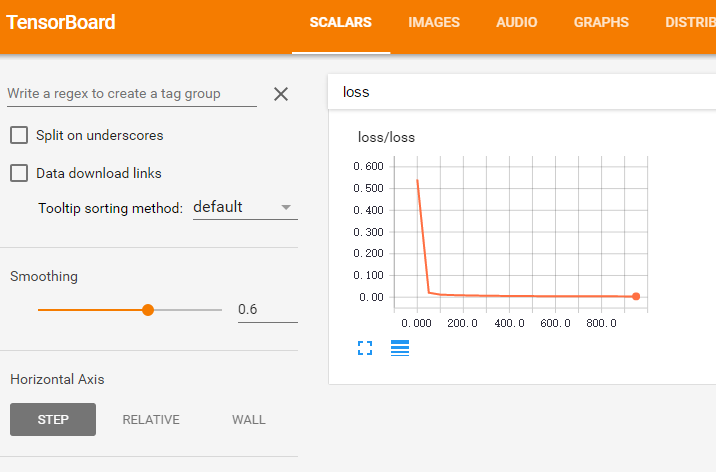This screenshot has height=472, width=716.
Task: Click the TensorBoard title in header
Action: [x=61, y=22]
